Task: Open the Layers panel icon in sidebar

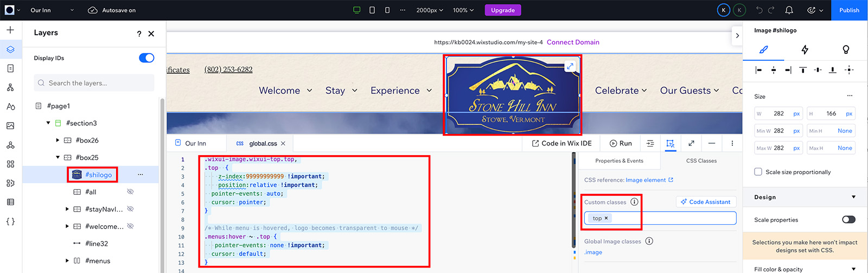Action: pos(10,49)
